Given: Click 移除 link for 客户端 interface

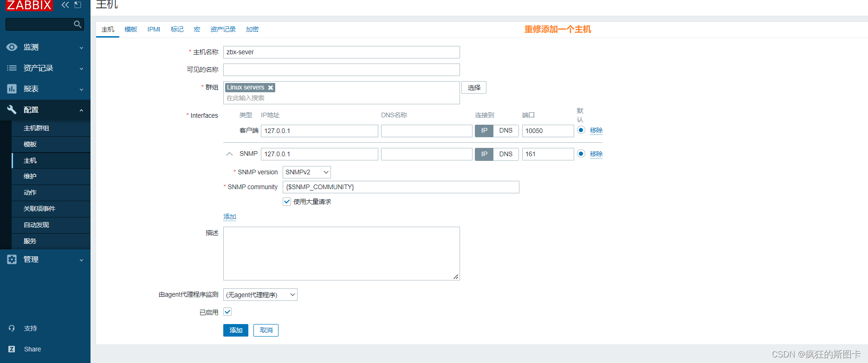Looking at the screenshot, I should coord(596,131).
